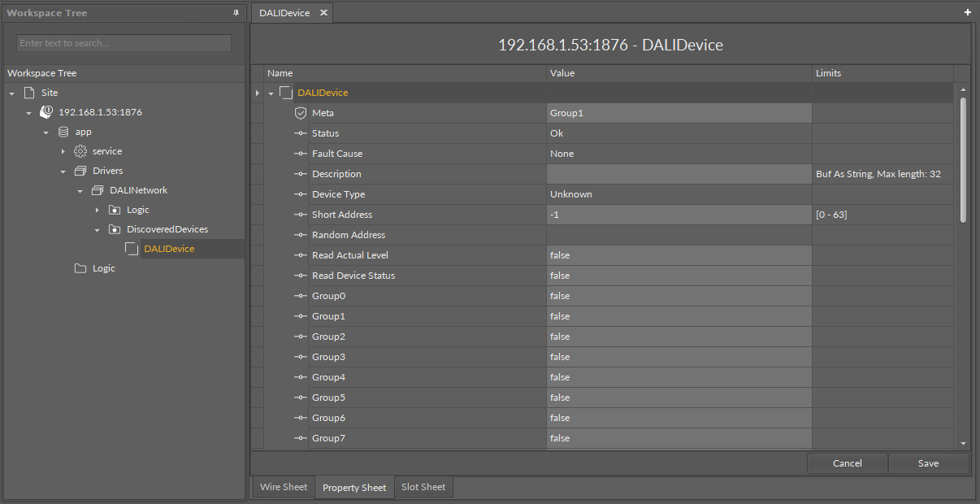980x504 pixels.
Task: Click the folder icon beside DiscoveredDevices
Action: click(115, 229)
